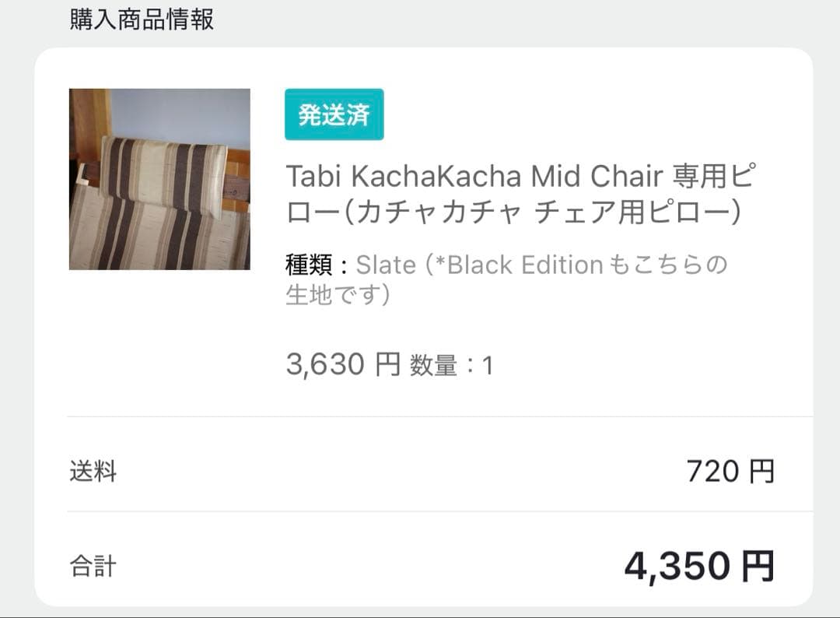Click the 購入商品情報 section heading
Screen dimensions: 840x618
(x=142, y=19)
